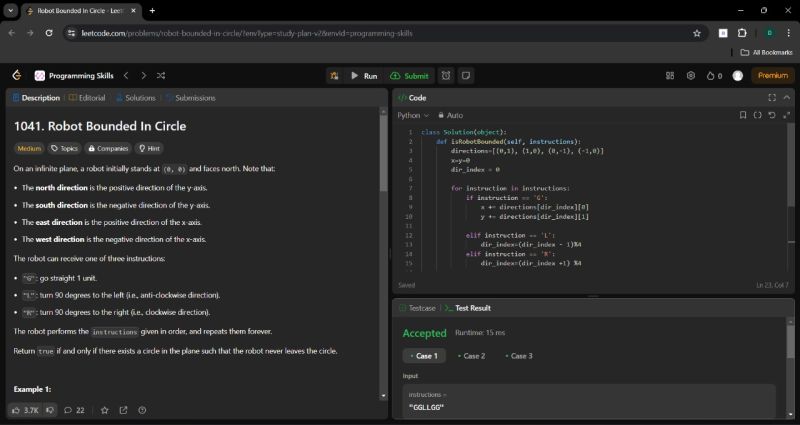800x425 pixels.
Task: Select Case 3 result
Action: 518,356
